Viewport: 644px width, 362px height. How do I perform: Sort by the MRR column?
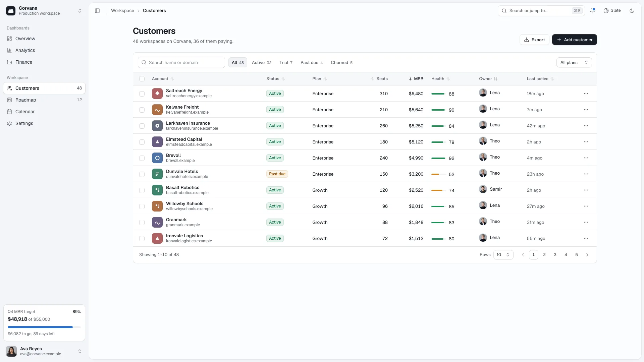point(416,79)
